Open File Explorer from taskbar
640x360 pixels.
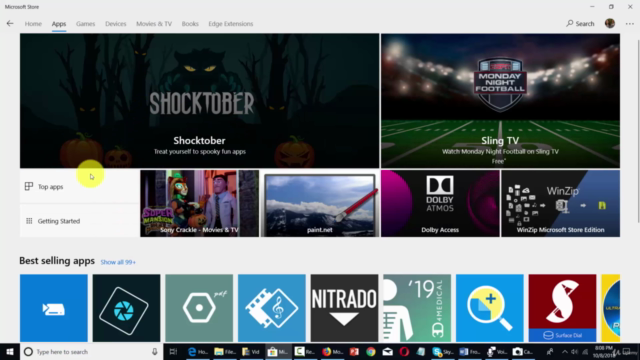coord(225,351)
